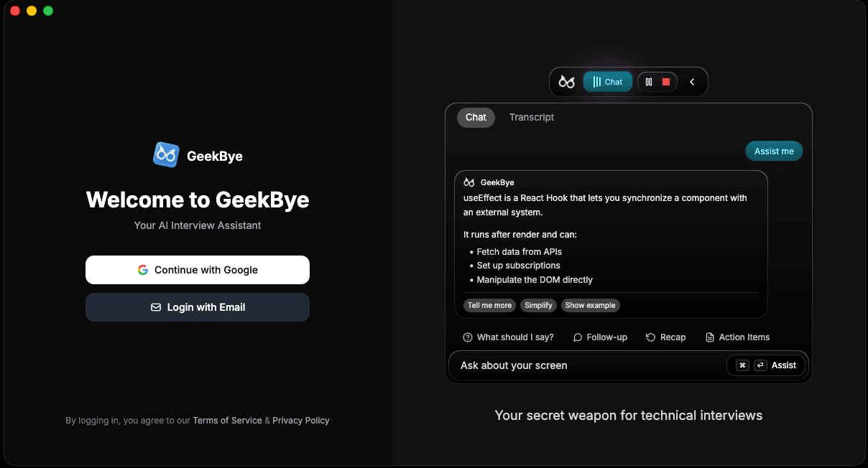The image size is (868, 468).
Task: Click Manipulate the DOM directly bullet
Action: (x=535, y=280)
